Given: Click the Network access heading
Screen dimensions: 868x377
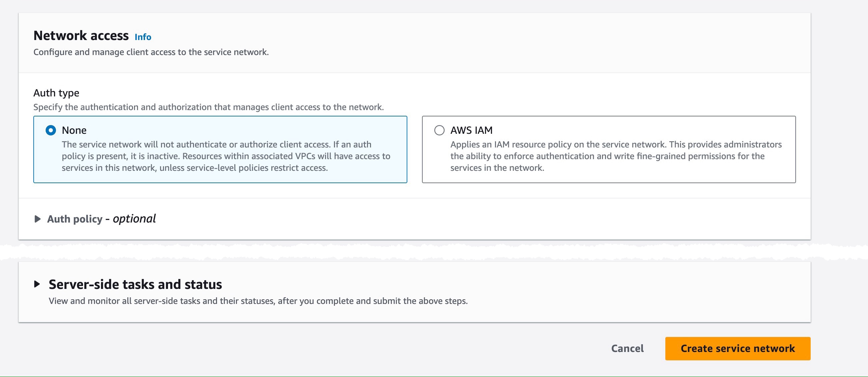Looking at the screenshot, I should click(x=81, y=35).
